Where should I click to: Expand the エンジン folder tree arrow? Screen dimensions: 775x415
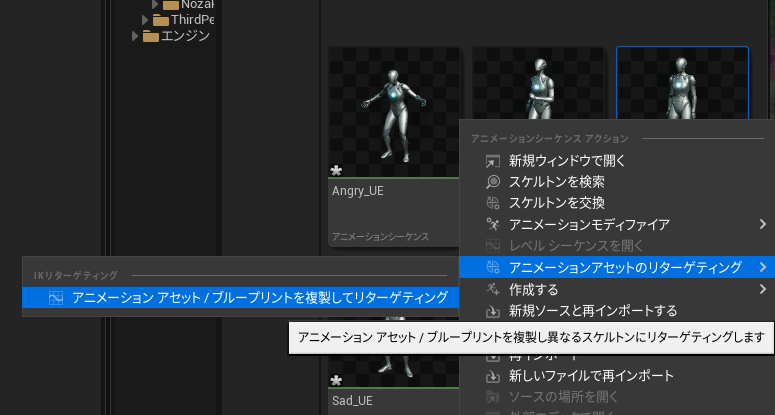pyautogui.click(x=137, y=37)
